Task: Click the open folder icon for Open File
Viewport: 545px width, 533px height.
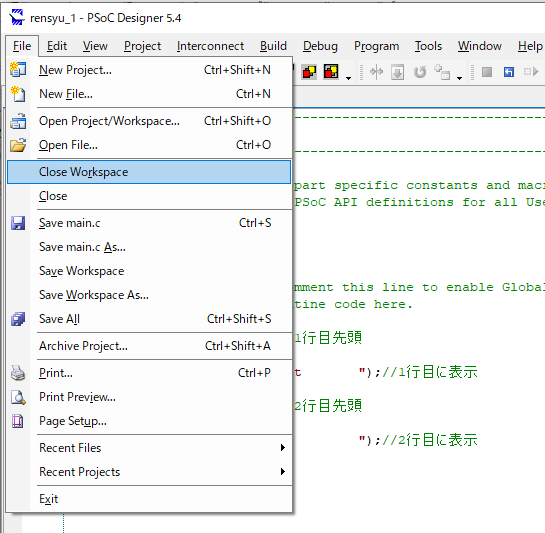Action: point(18,145)
